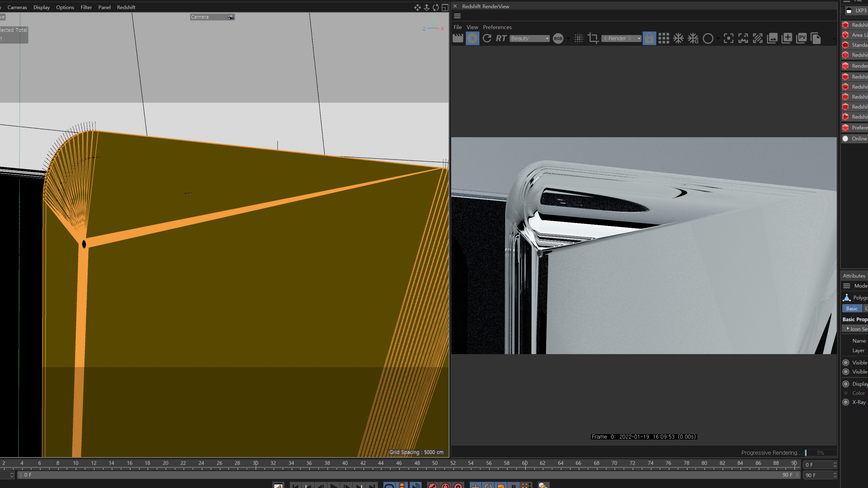This screenshot has width=868, height=488.
Task: Click the RT real-time render button
Action: tap(501, 38)
